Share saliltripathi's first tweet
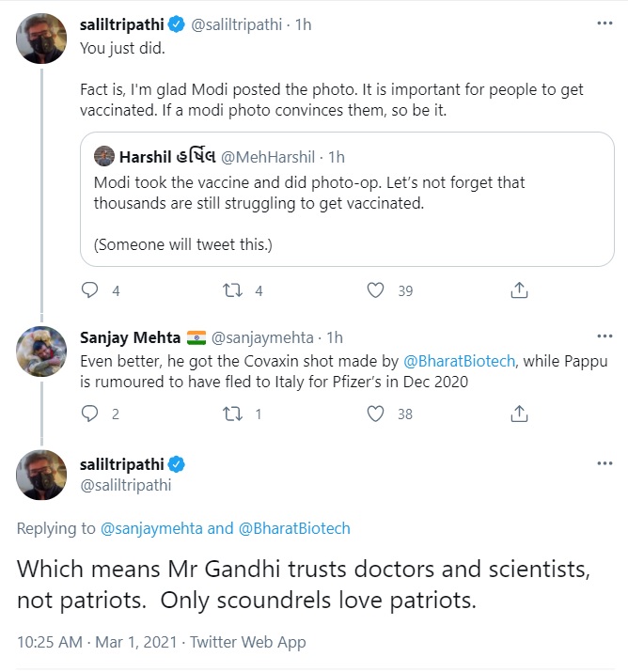The width and height of the screenshot is (628, 672). (518, 290)
